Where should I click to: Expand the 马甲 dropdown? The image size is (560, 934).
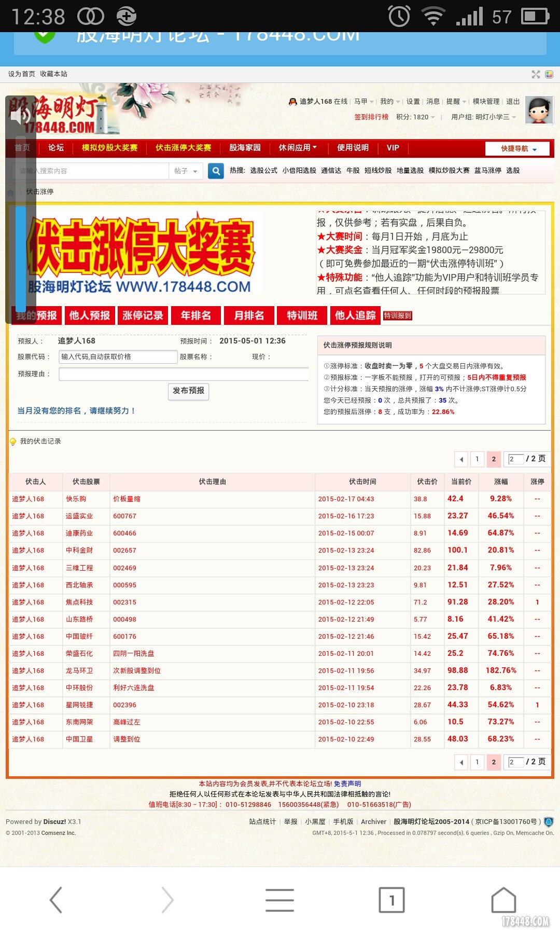364,102
